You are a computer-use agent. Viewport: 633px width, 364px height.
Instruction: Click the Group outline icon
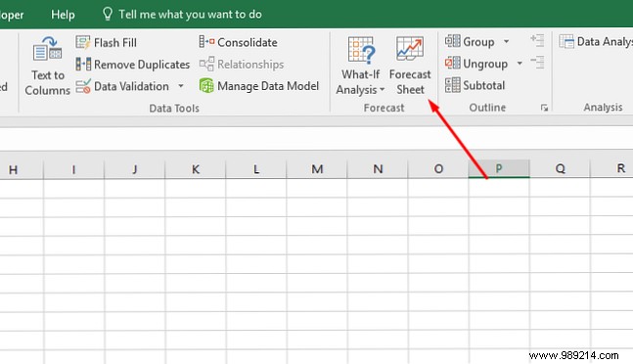point(453,41)
